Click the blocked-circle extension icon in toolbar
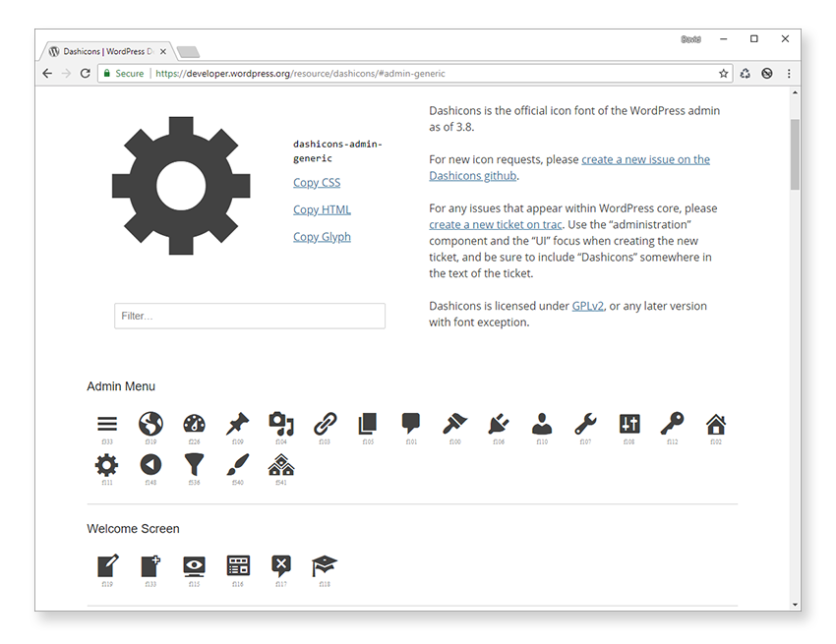Screen dimensions: 836x644 [767, 74]
